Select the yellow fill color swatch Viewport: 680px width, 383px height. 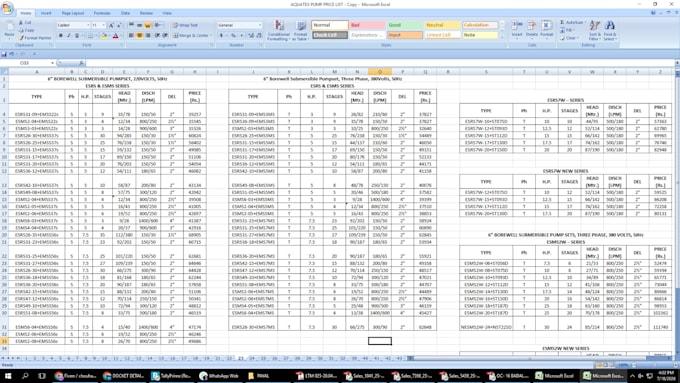(103, 36)
